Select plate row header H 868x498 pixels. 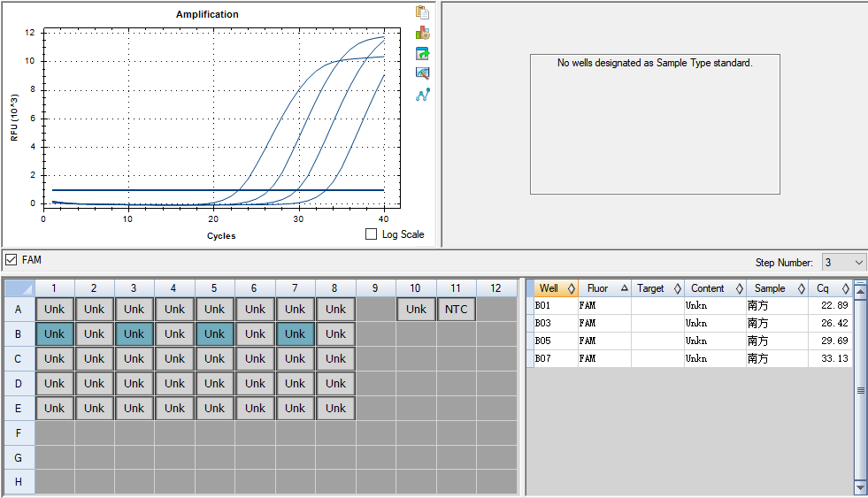[19, 482]
